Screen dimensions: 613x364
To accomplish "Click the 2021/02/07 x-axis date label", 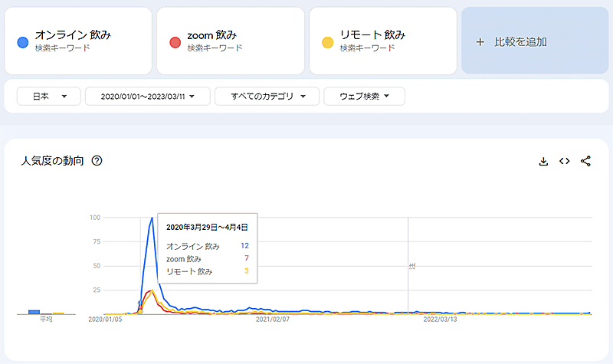I will pos(273,319).
